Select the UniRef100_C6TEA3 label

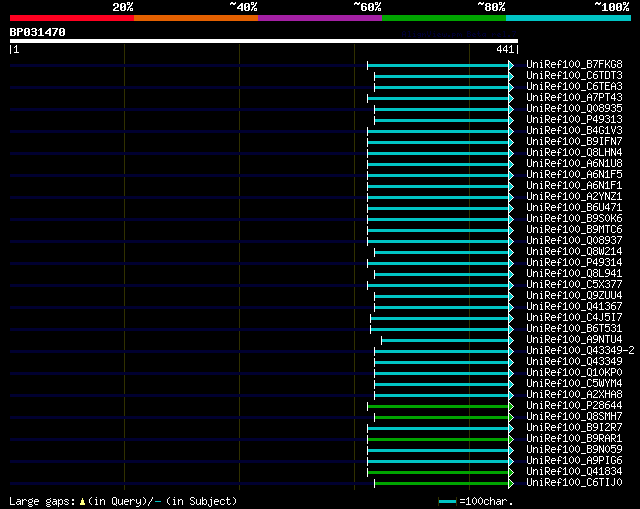pyautogui.click(x=574, y=87)
